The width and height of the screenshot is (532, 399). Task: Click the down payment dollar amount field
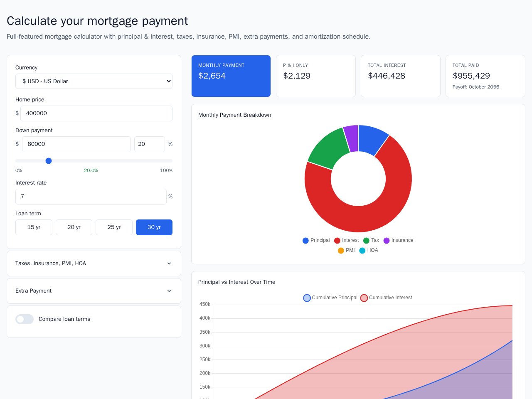pos(76,144)
